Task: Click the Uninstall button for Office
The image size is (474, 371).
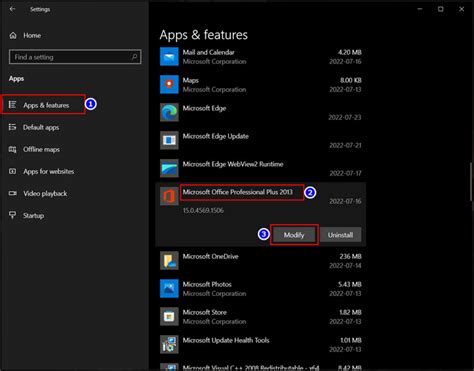Action: click(x=340, y=235)
